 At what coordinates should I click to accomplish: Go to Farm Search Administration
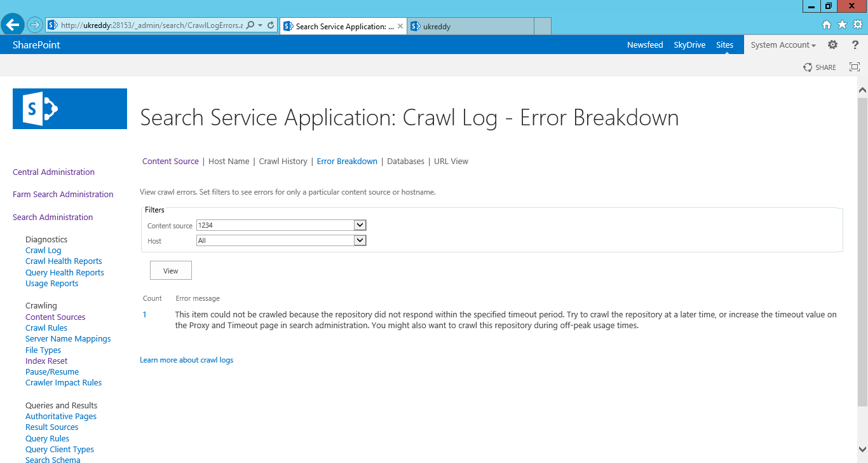[x=63, y=194]
